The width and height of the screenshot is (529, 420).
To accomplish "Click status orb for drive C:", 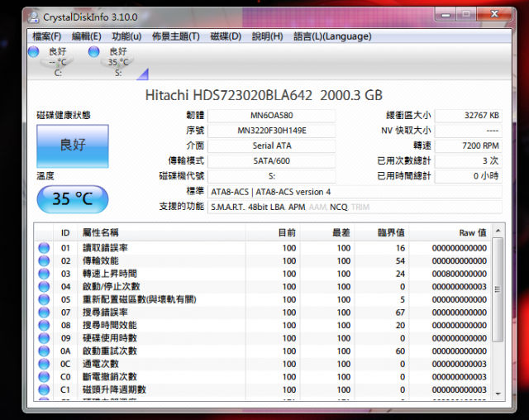I will coord(33,51).
